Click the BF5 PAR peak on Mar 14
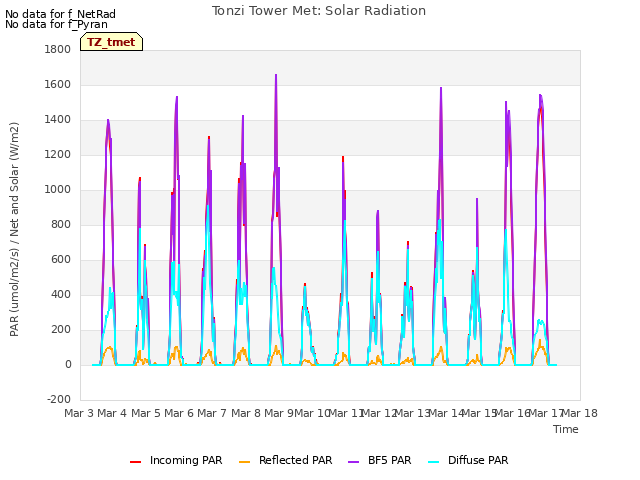The image size is (640, 480). pyautogui.click(x=441, y=88)
